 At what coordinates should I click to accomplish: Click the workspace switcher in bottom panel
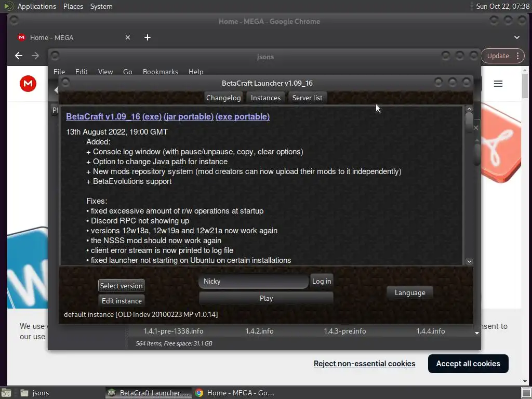[x=526, y=393]
